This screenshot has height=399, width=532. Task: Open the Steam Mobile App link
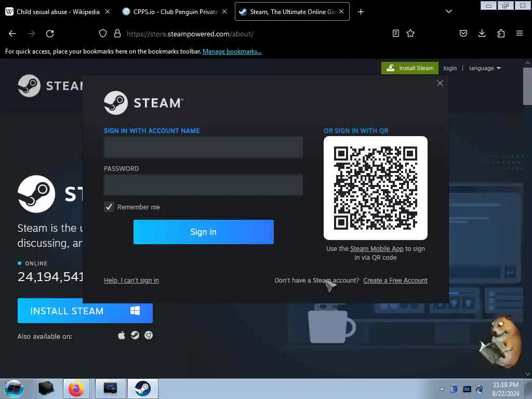tap(377, 249)
